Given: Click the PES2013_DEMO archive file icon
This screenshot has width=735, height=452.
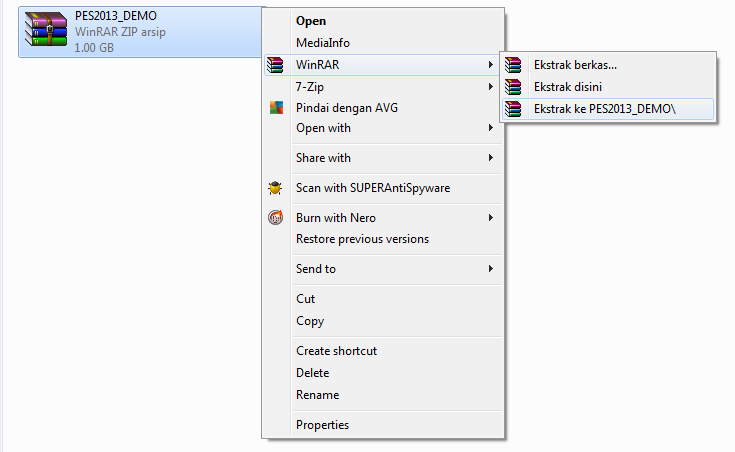Looking at the screenshot, I should 46,29.
